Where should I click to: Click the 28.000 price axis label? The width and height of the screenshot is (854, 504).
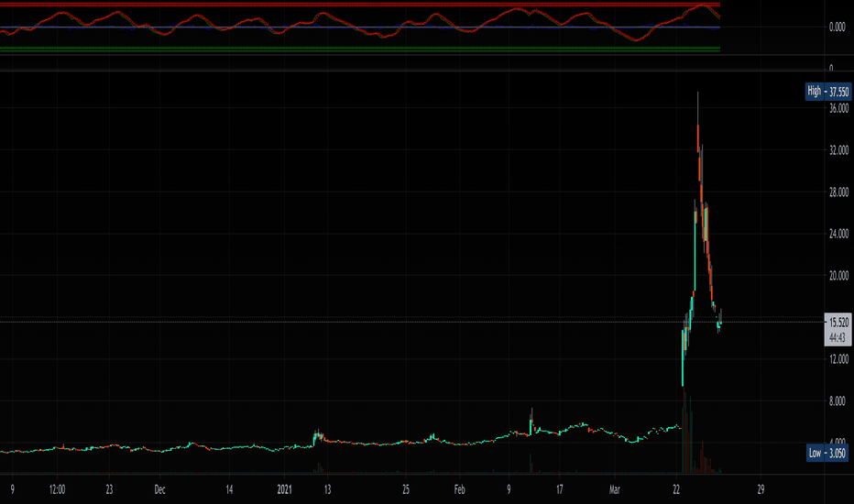(838, 192)
